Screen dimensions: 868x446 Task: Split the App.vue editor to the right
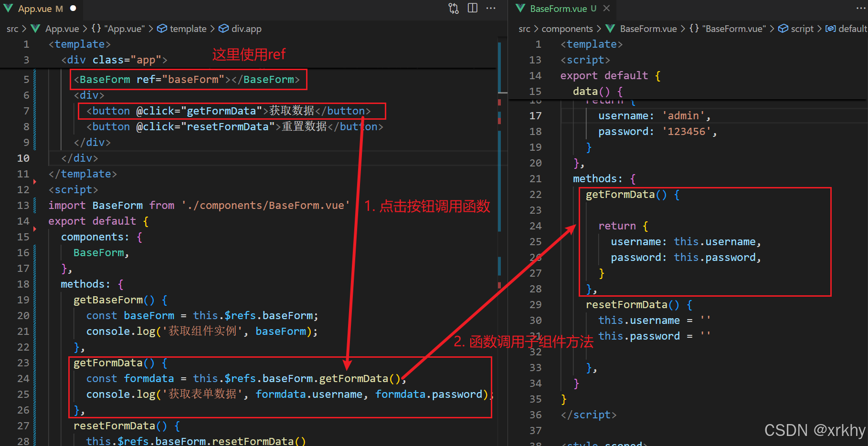(473, 8)
